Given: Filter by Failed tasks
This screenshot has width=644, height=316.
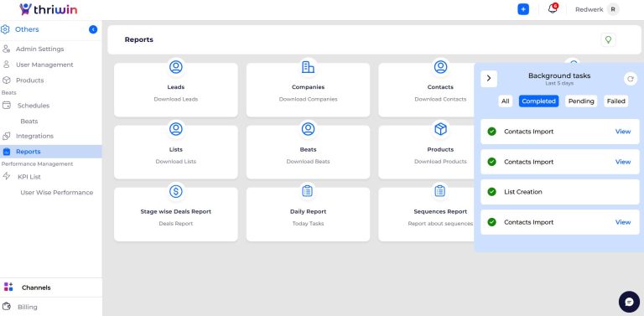Looking at the screenshot, I should coord(615,101).
